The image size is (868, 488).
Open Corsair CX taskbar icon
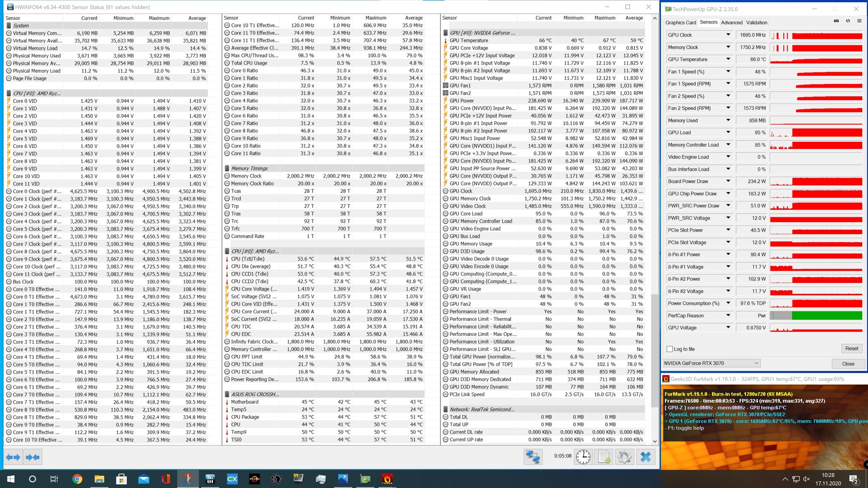(232, 479)
